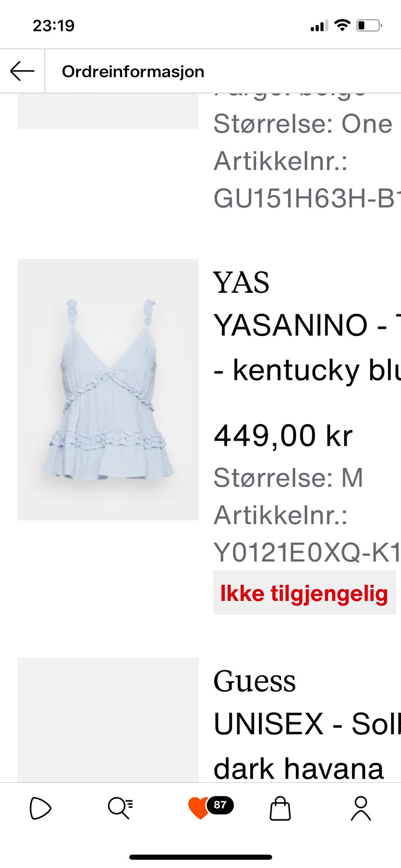Open the account profile icon
The height and width of the screenshot is (868, 401).
tap(360, 808)
